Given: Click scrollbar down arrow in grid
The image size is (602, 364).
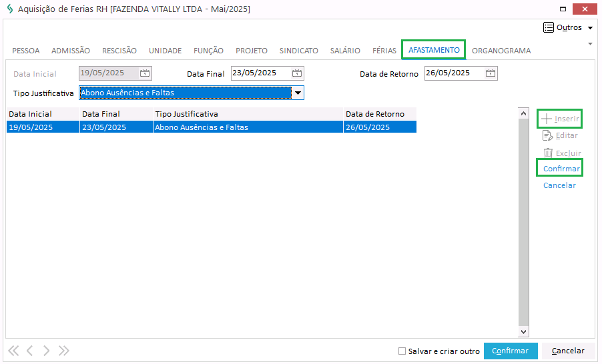Looking at the screenshot, I should pyautogui.click(x=523, y=332).
